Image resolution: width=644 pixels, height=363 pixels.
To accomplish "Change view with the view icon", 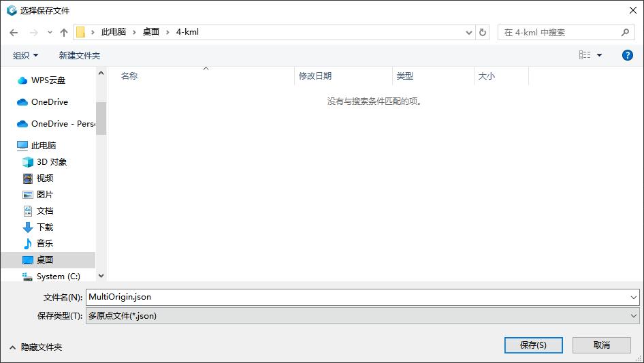I will click(x=585, y=55).
